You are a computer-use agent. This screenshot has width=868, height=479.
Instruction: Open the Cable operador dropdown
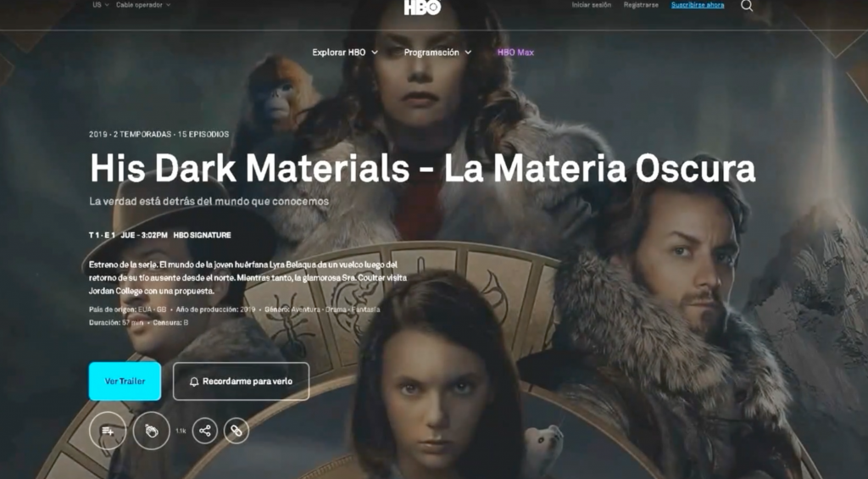(142, 5)
